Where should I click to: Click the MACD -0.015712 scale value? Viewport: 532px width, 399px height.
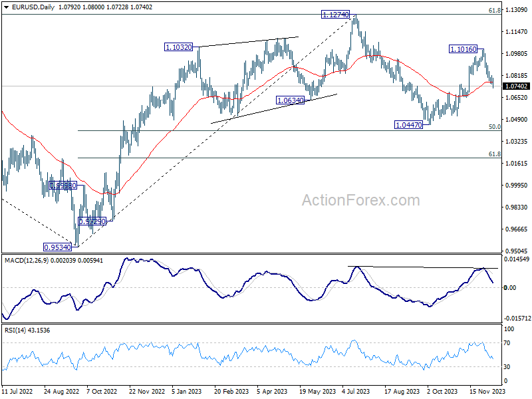(x=517, y=319)
